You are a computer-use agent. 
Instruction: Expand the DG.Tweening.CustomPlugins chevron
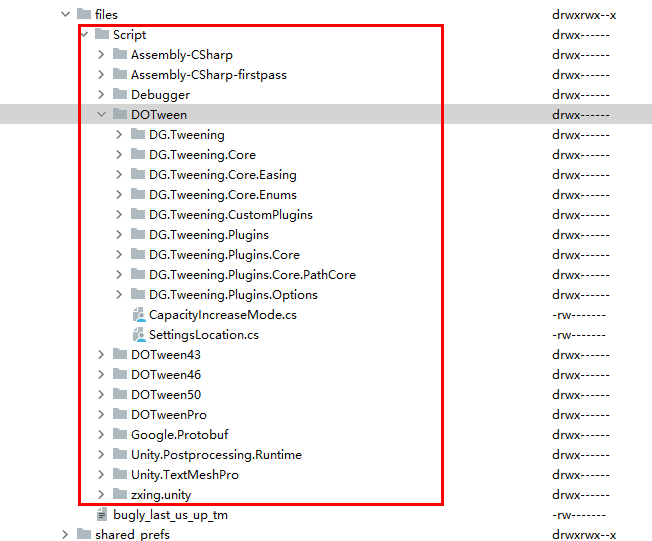click(119, 214)
